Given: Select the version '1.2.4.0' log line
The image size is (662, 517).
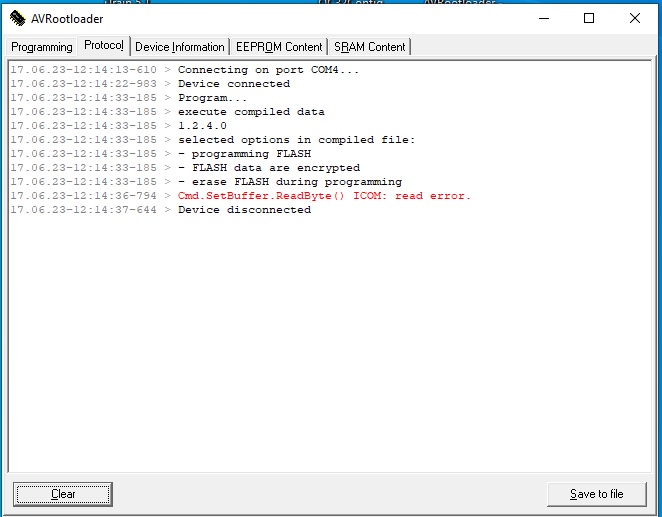Looking at the screenshot, I should pyautogui.click(x=202, y=126).
